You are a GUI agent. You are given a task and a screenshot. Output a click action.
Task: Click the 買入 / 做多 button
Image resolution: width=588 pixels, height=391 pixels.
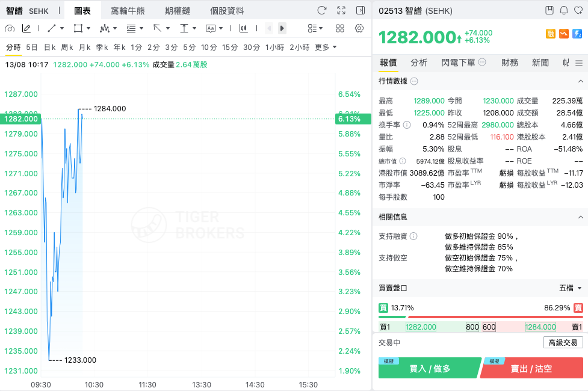tap(430, 369)
